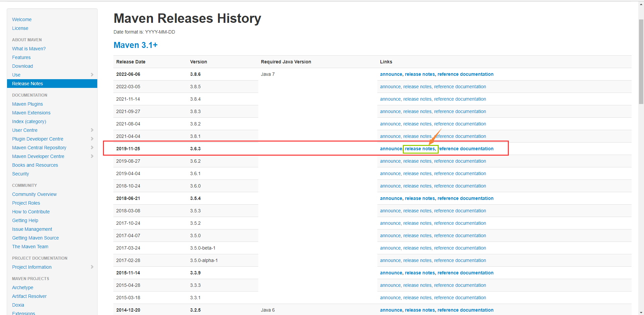Open the Doxia project link
This screenshot has height=315, width=644.
click(18, 305)
